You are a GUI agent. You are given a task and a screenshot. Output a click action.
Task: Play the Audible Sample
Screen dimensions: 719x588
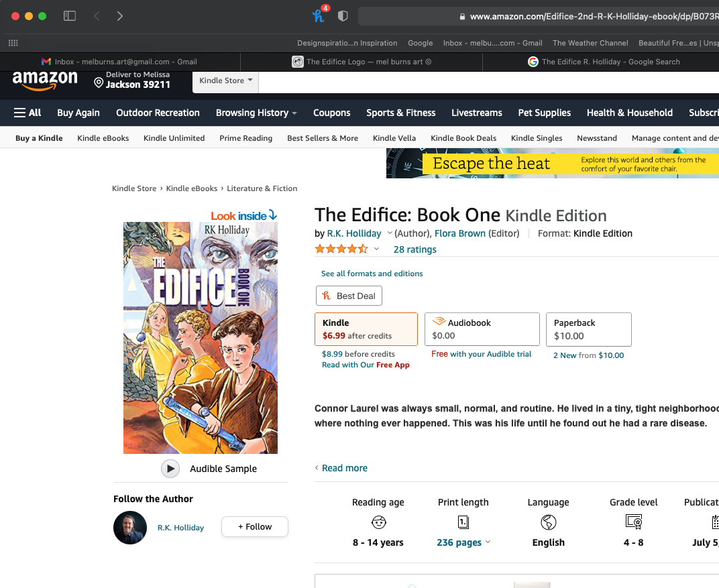pos(170,469)
